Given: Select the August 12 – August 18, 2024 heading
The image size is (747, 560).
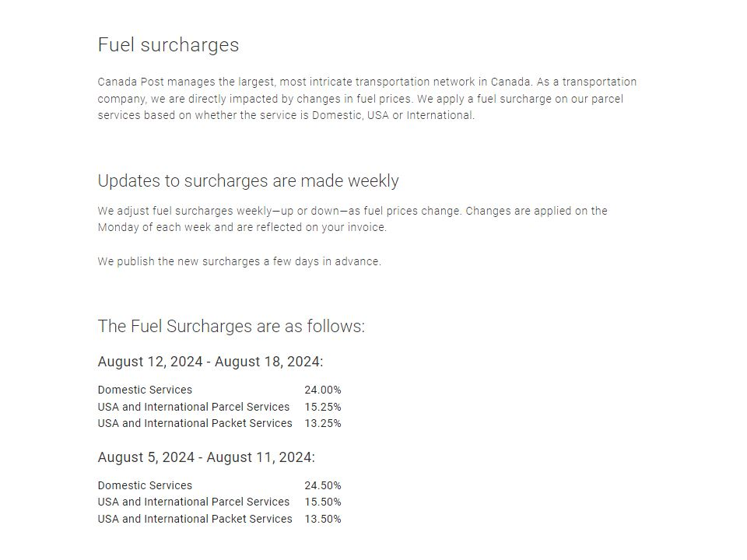Looking at the screenshot, I should coord(210,362).
